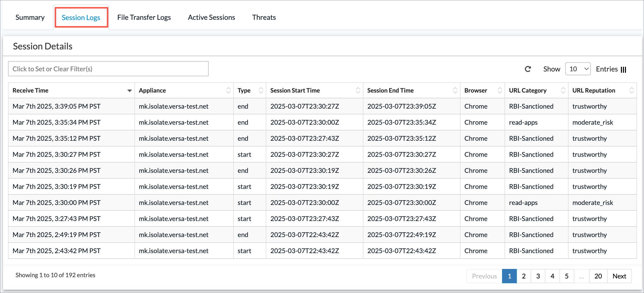Click the URL Reputation header text
The image size is (644, 293).
point(594,90)
